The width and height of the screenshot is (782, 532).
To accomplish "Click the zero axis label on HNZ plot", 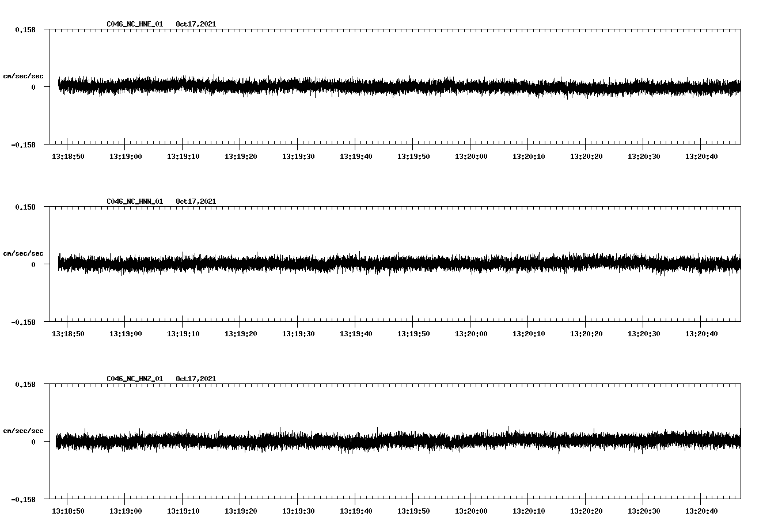I will point(33,442).
